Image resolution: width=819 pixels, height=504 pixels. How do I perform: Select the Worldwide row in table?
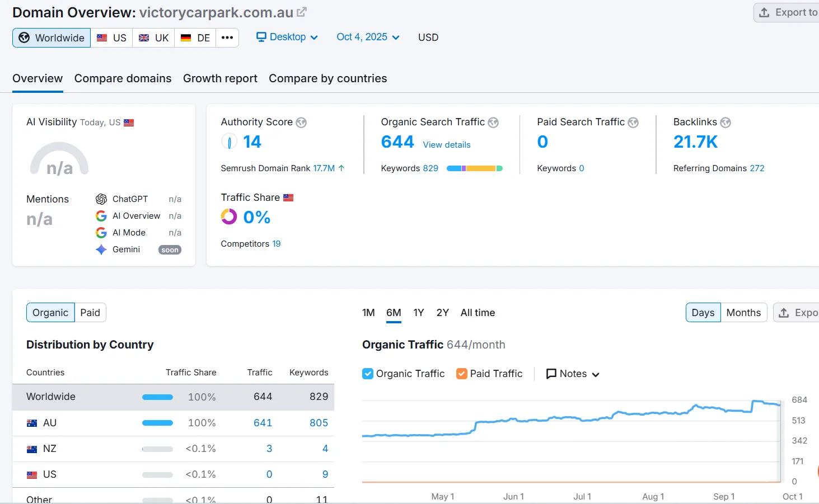(173, 397)
